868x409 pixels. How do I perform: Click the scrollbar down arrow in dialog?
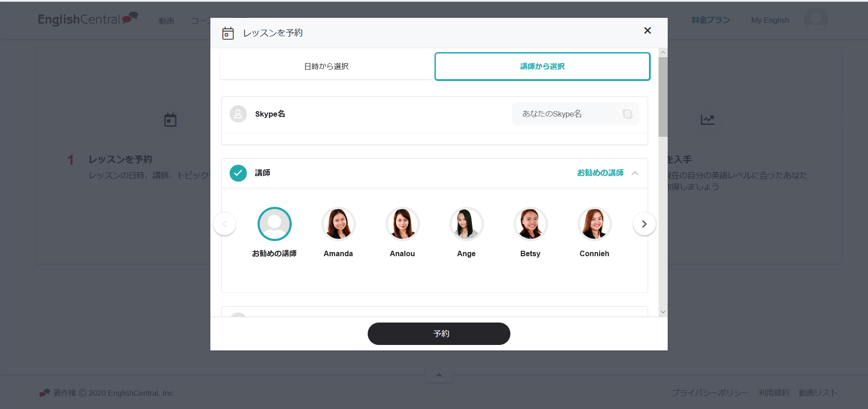[663, 312]
